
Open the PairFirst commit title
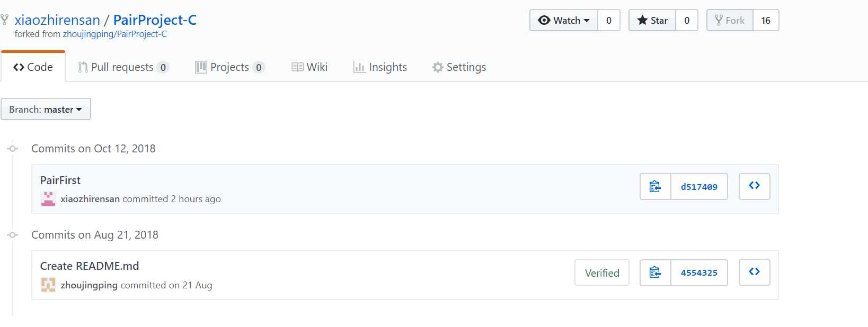[60, 180]
